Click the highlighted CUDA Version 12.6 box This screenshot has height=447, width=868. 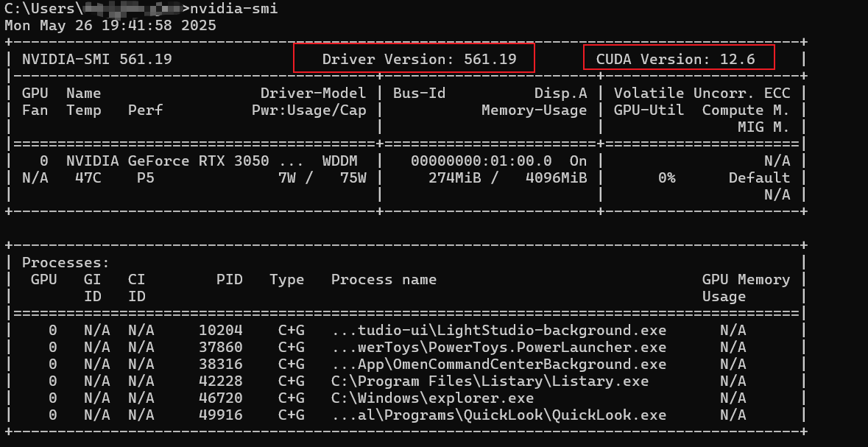pos(678,58)
